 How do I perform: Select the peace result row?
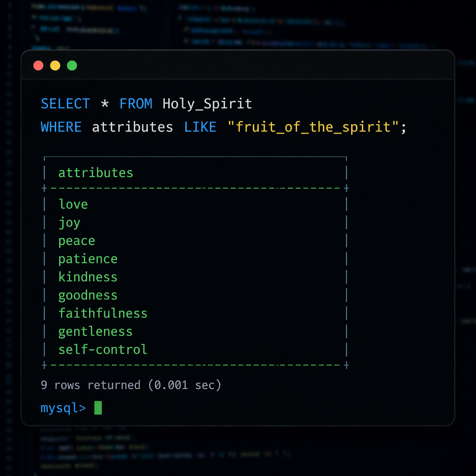pyautogui.click(x=77, y=241)
